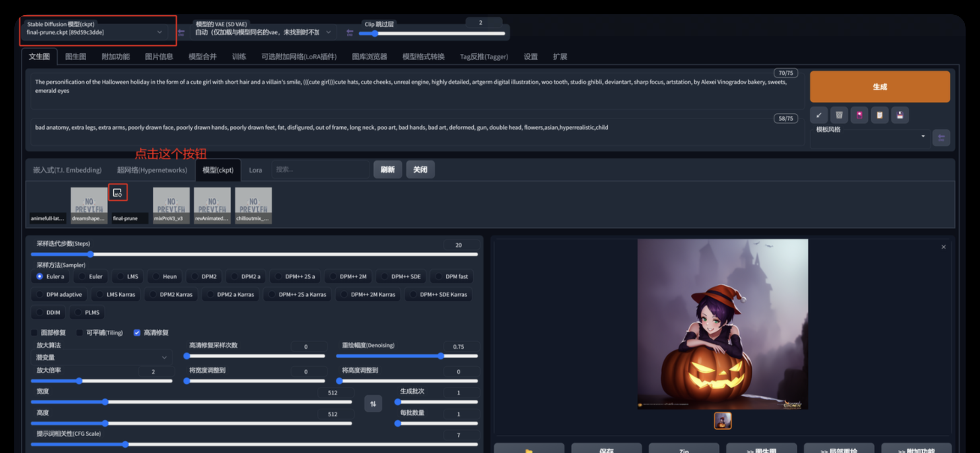The width and height of the screenshot is (980, 453).
Task: Click the extra networks search field
Action: click(321, 170)
